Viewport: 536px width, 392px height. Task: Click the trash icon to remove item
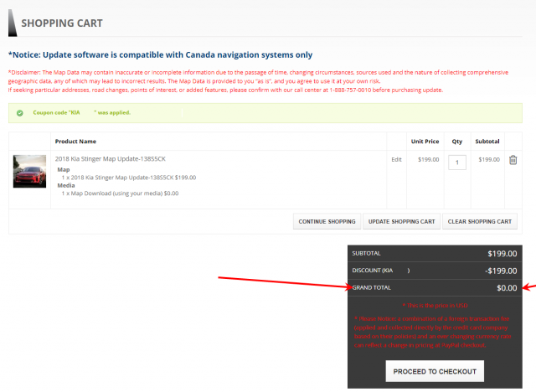[513, 160]
